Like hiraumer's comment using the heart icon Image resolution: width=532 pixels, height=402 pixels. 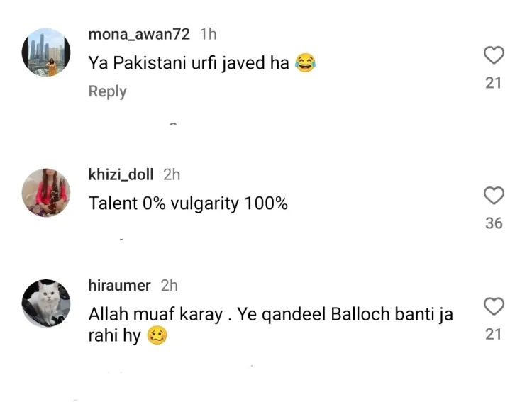pyautogui.click(x=494, y=306)
